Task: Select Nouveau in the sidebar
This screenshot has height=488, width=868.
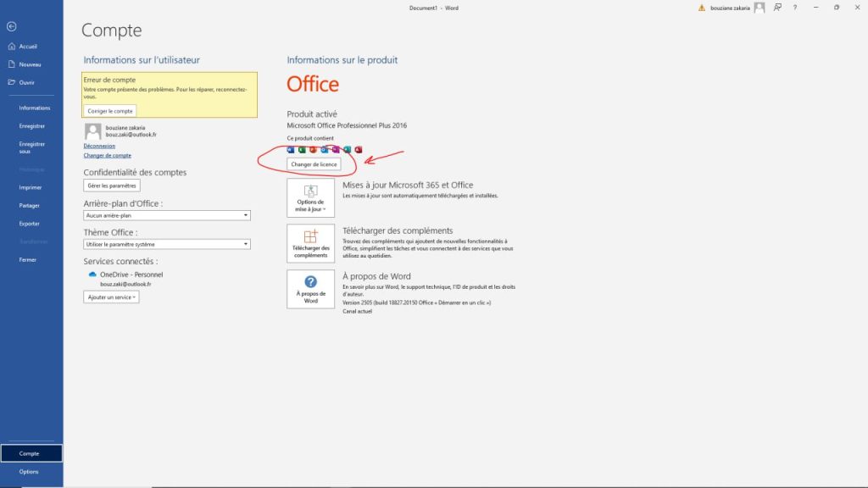Action: pyautogui.click(x=31, y=64)
